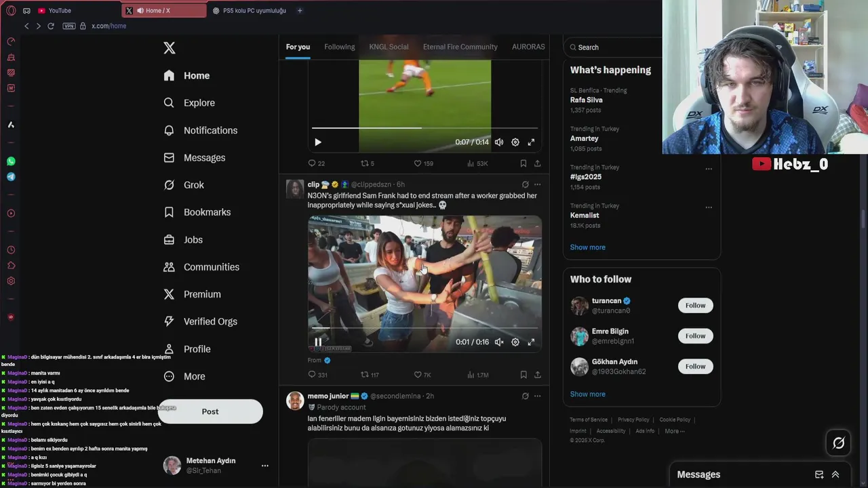868x488 pixels.
Task: Switch to the AURORAS tab
Action: coord(528,47)
